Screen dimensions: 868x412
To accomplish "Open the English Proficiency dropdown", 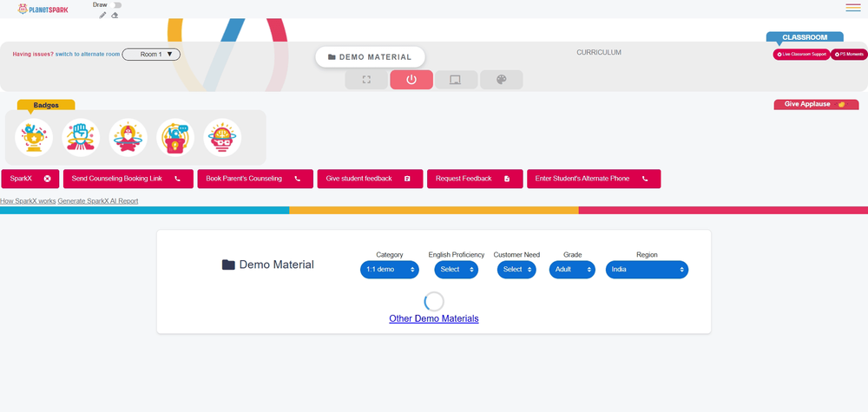I will [457, 270].
